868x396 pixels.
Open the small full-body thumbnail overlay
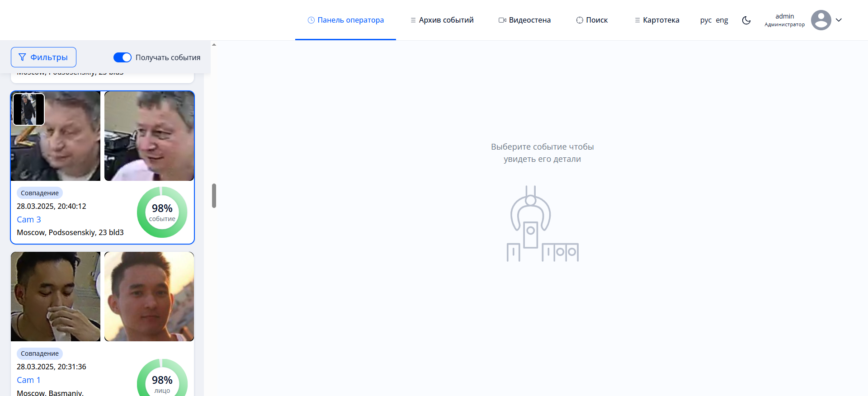(x=29, y=109)
